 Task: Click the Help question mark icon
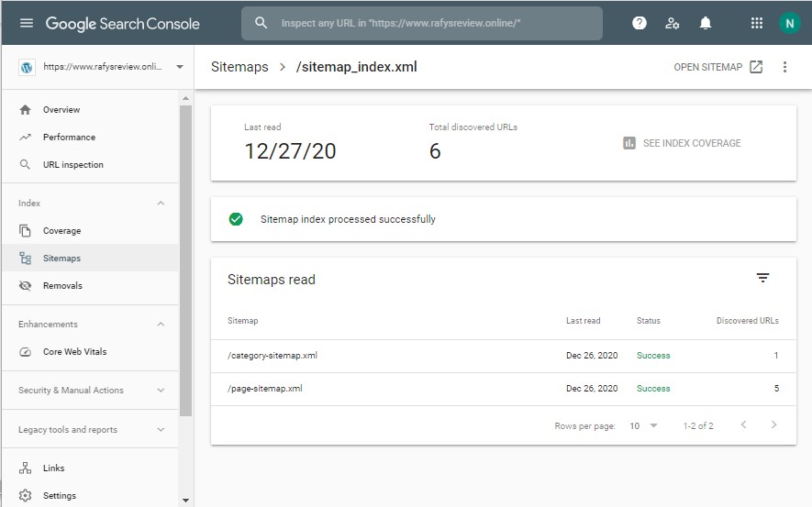point(640,23)
